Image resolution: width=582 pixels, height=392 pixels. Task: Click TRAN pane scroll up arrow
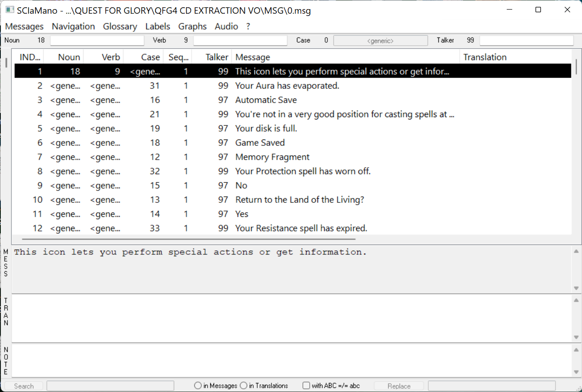coord(577,300)
